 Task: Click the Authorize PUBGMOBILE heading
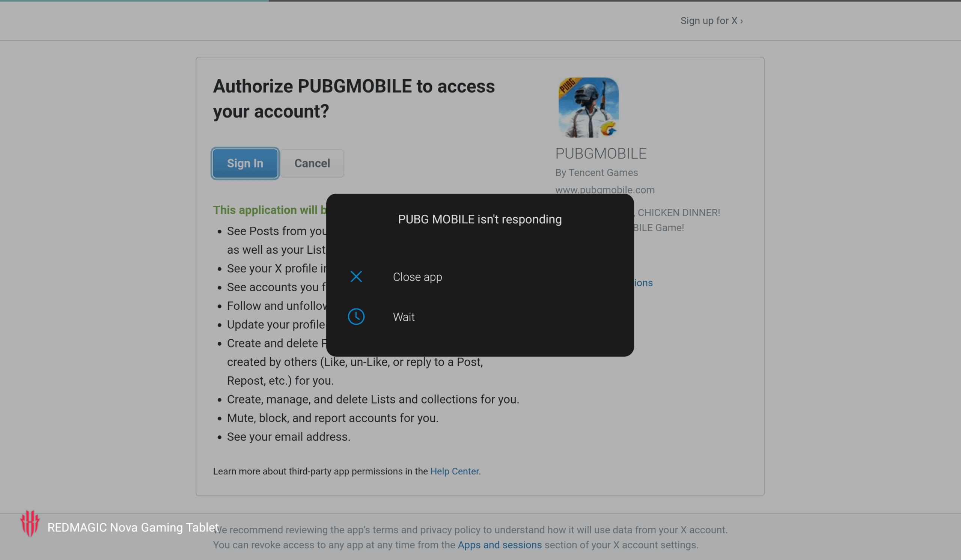point(354,99)
